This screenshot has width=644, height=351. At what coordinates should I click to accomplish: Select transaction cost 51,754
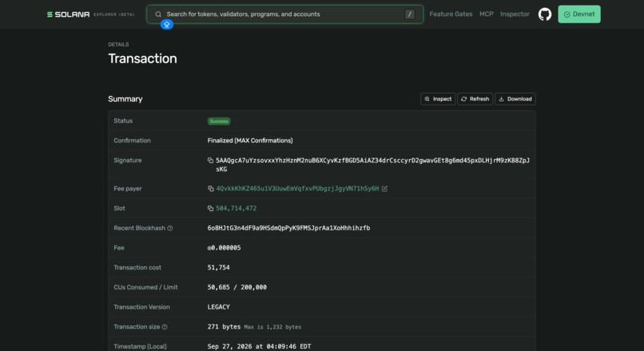coord(218,268)
